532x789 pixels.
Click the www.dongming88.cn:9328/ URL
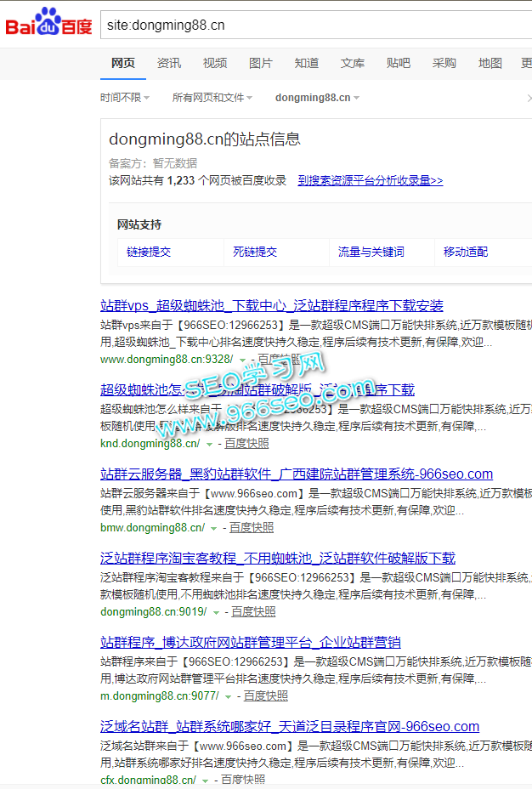coord(167,360)
